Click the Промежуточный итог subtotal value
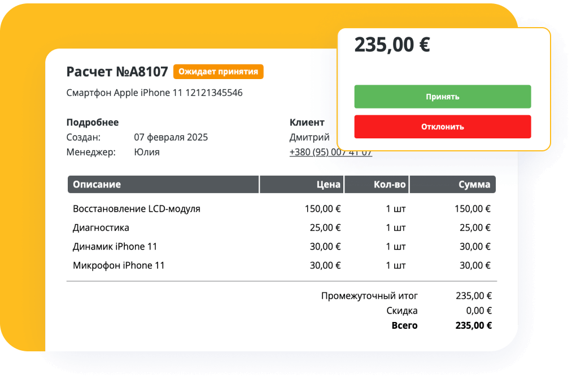585x392 pixels. click(x=474, y=295)
